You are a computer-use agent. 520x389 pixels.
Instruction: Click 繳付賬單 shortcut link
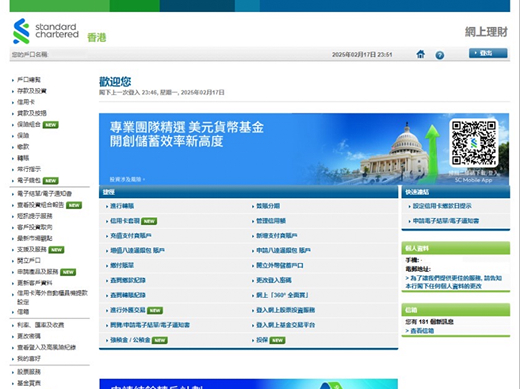tap(122, 265)
